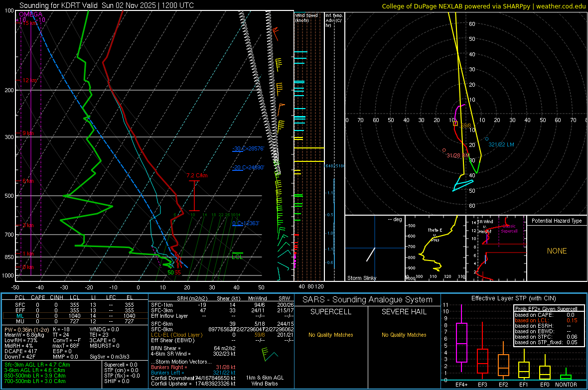Select the 'LCL-EL (Cloud Layer)' row
The height and width of the screenshot is (390, 588).
coord(222,335)
